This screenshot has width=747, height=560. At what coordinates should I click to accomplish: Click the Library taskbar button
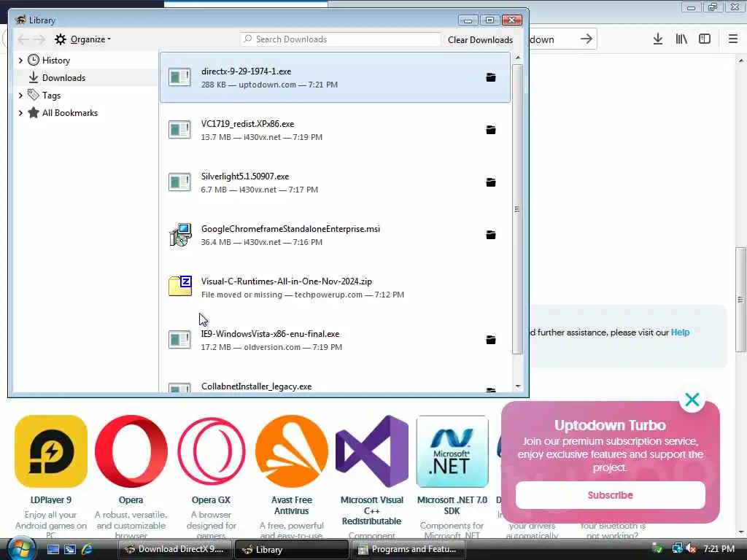tap(292, 550)
